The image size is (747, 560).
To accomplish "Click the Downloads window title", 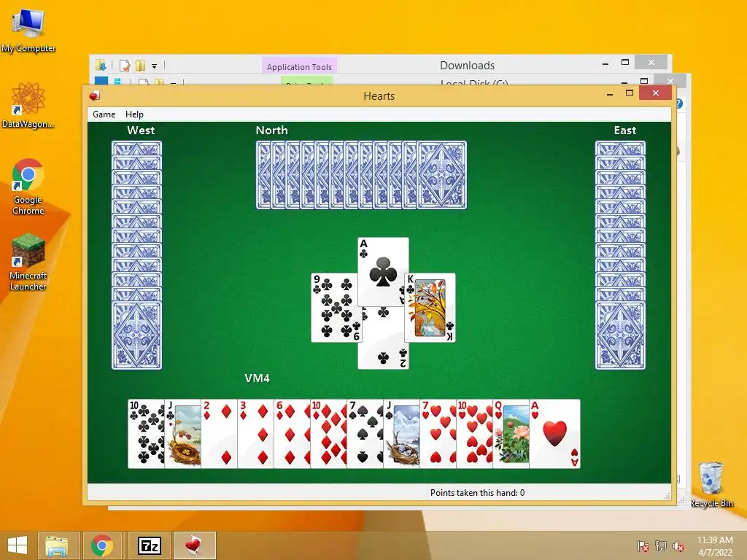I will point(467,65).
